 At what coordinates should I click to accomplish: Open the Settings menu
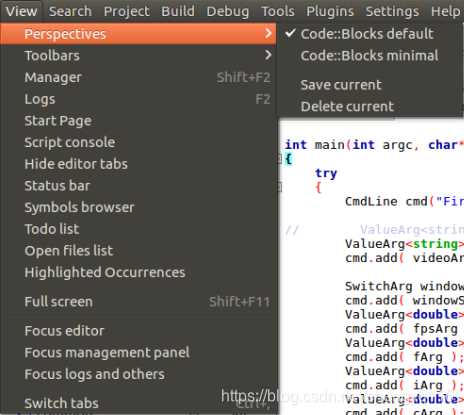(x=392, y=11)
